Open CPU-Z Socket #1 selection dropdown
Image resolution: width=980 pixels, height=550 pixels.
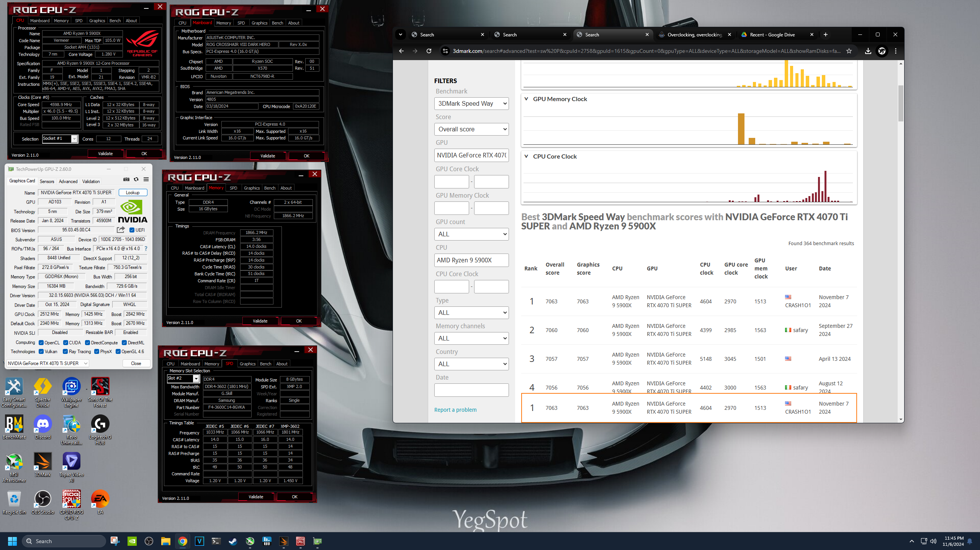pyautogui.click(x=60, y=139)
